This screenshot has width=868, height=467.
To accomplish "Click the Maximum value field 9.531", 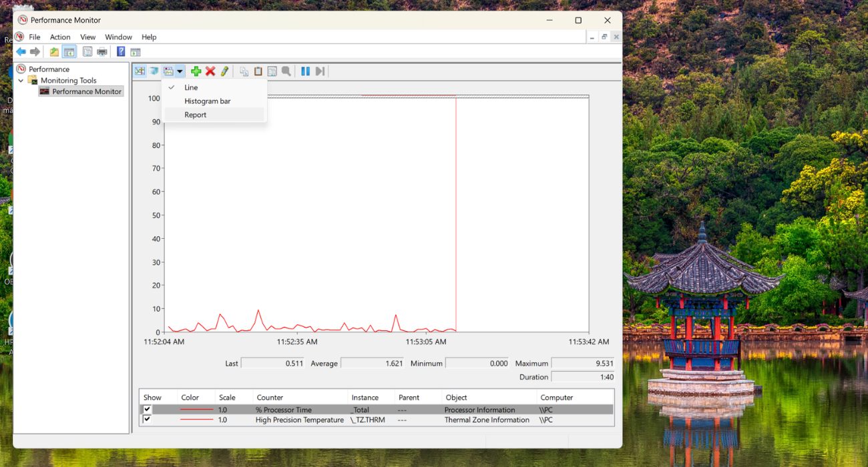I will tap(583, 364).
